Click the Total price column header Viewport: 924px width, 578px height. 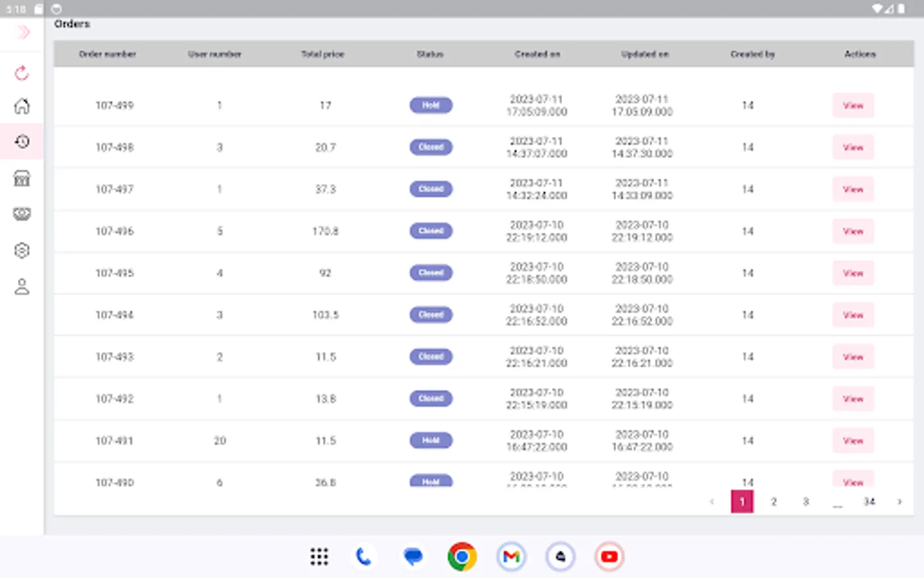323,54
